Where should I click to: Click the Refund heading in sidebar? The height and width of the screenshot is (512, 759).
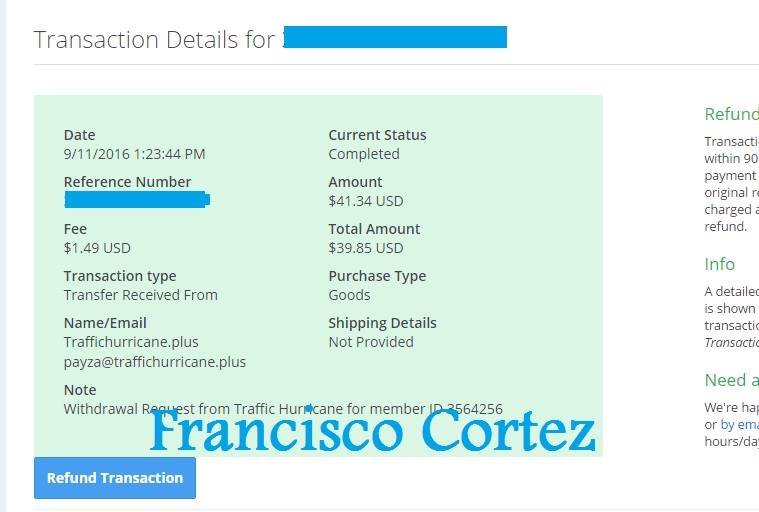pos(731,114)
